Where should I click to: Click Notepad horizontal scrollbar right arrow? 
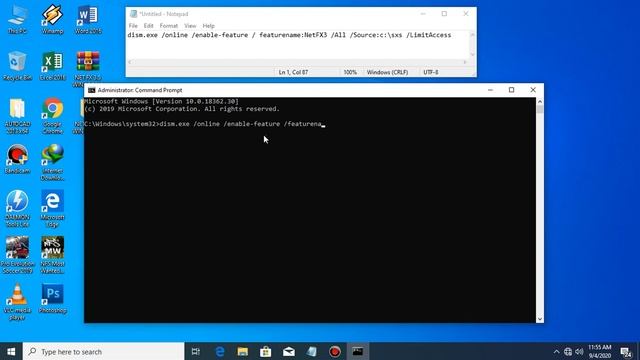click(465, 62)
